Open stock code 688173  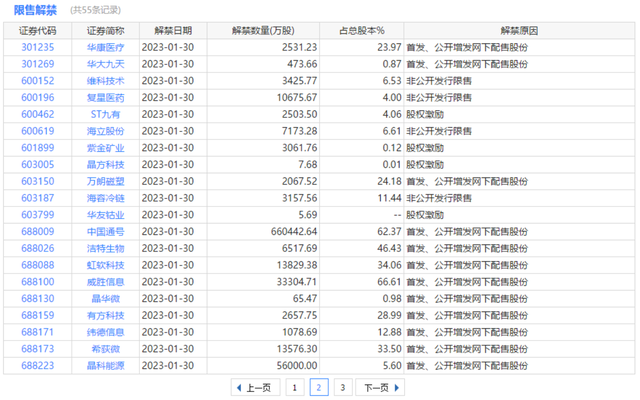(x=38, y=349)
